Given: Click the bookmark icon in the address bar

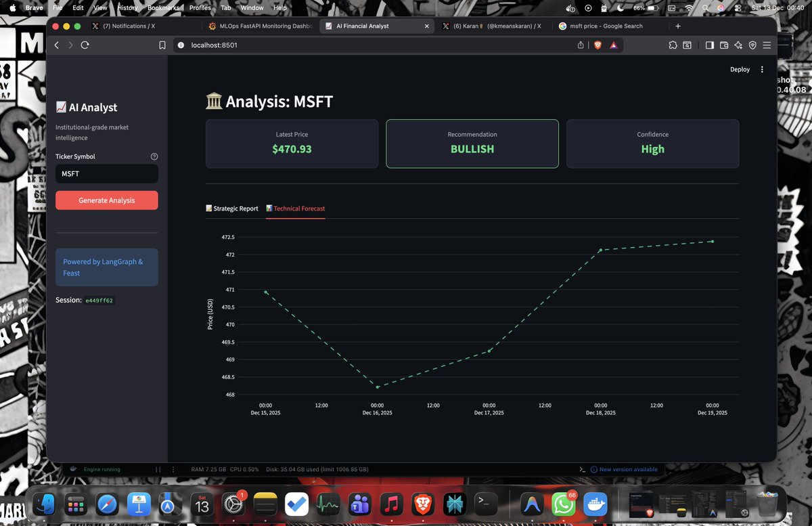Looking at the screenshot, I should (x=162, y=45).
